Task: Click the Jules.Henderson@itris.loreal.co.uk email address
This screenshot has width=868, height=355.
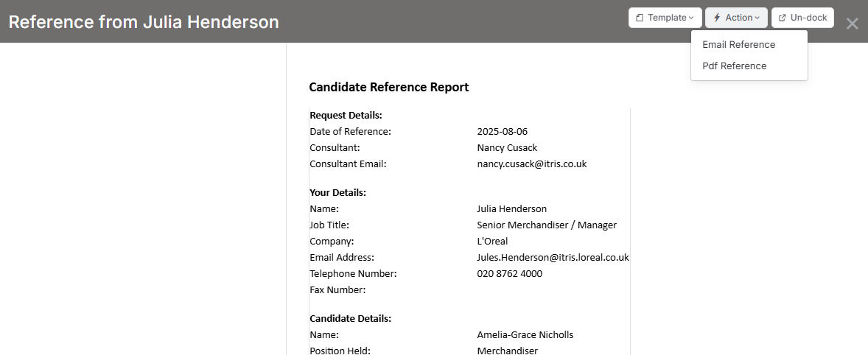Action: point(553,257)
